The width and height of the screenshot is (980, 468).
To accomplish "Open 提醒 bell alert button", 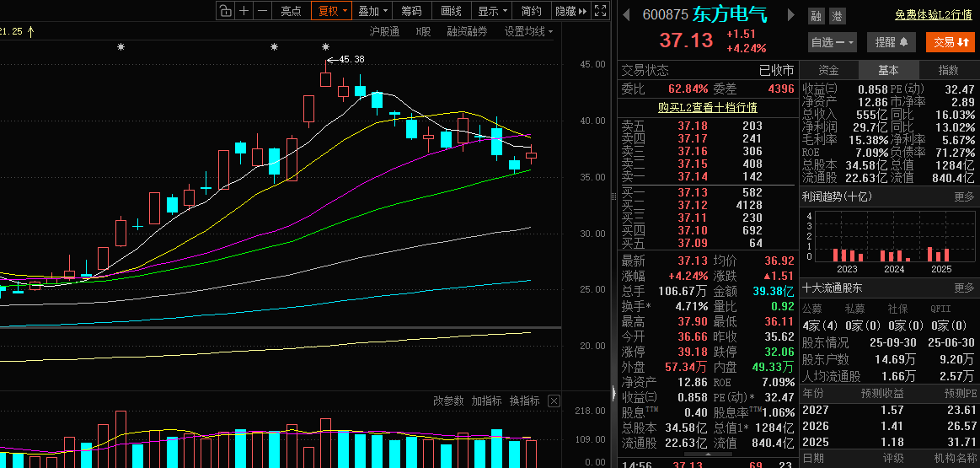I will click(x=892, y=42).
